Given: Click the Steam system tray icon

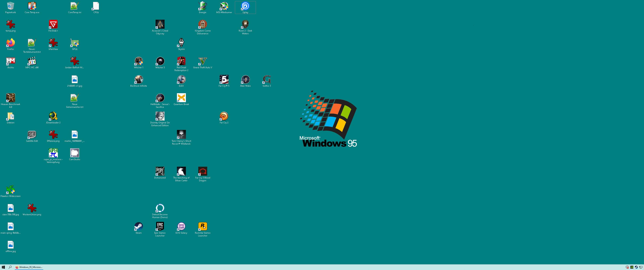Looking at the screenshot, I should (x=636, y=267).
